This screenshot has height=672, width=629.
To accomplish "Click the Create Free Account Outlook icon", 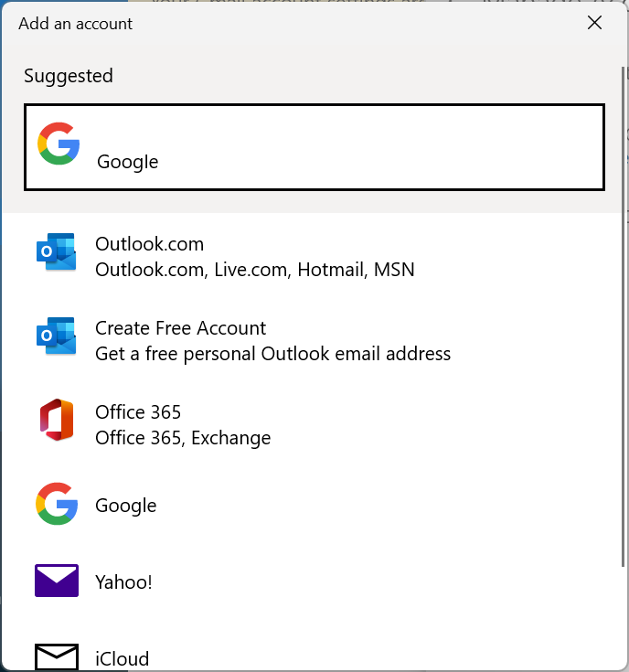I will [56, 336].
